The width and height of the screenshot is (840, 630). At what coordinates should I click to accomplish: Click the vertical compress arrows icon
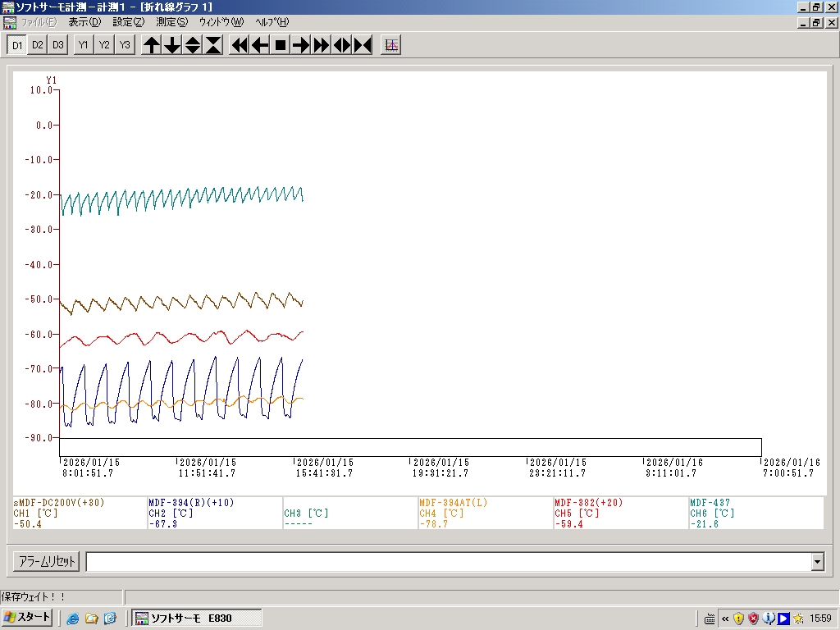213,45
